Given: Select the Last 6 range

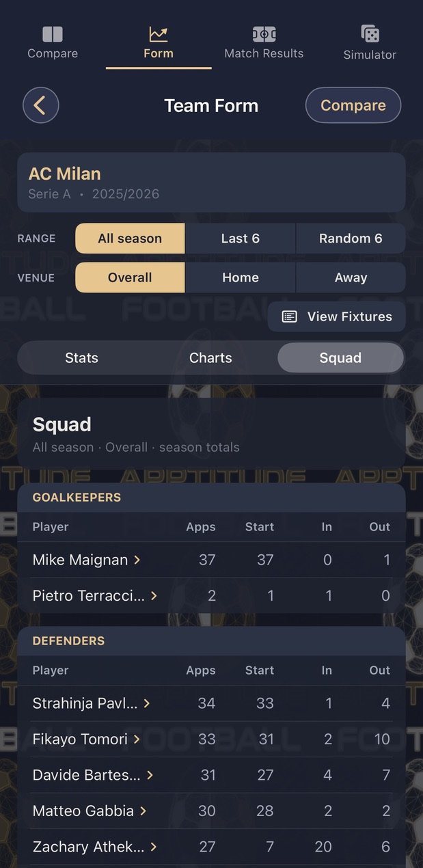Looking at the screenshot, I should pyautogui.click(x=241, y=239).
